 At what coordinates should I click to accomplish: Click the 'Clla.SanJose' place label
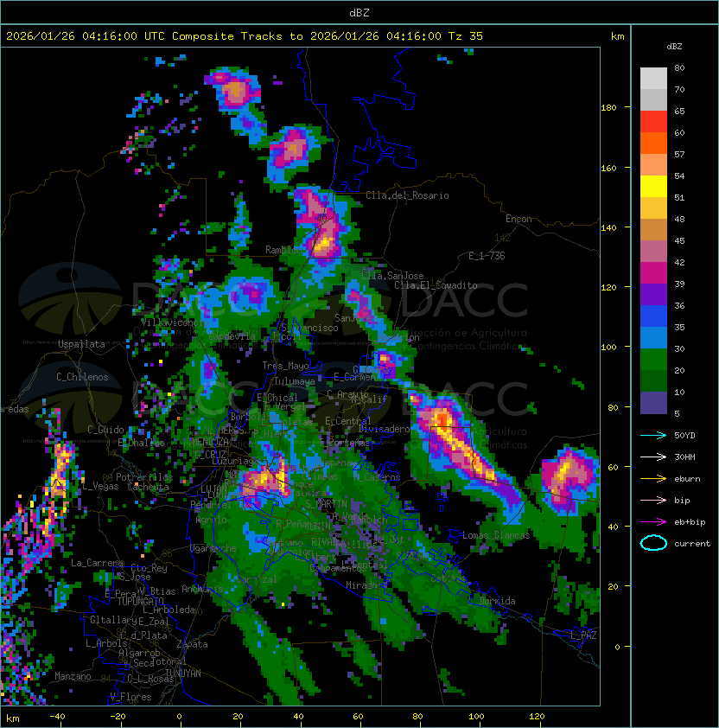392,276
